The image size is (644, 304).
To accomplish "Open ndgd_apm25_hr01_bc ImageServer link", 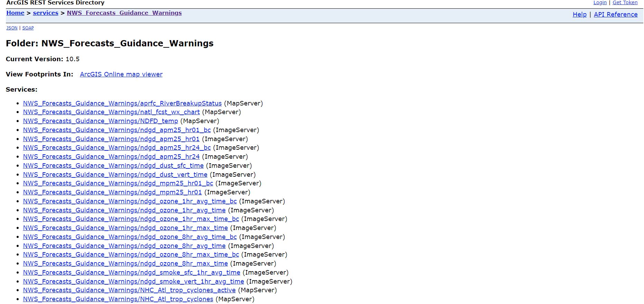I will 117,130.
